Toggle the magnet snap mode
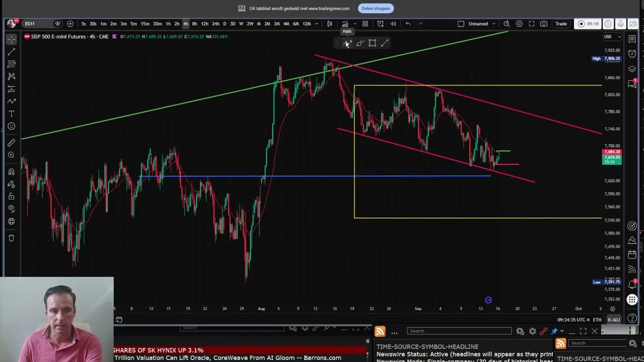Viewport: 644px width, 362px height. pyautogui.click(x=11, y=172)
